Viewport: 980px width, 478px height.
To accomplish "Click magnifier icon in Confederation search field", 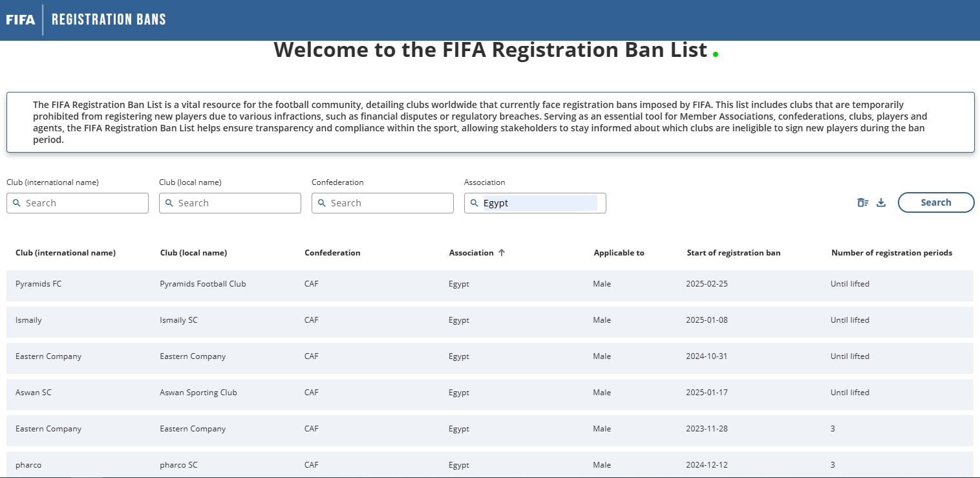I will [x=322, y=203].
